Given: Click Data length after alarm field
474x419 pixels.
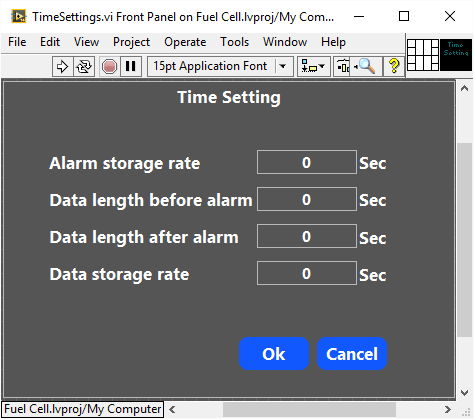Looking at the screenshot, I should pyautogui.click(x=307, y=236).
